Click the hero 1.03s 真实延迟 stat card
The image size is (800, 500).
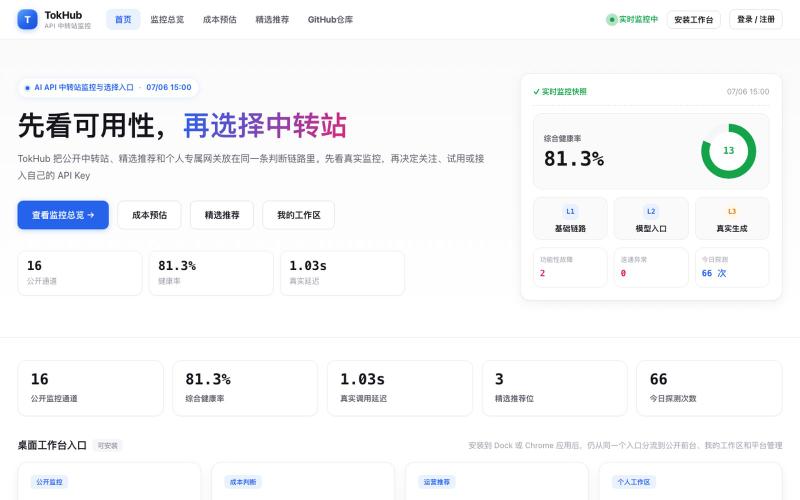(x=342, y=273)
